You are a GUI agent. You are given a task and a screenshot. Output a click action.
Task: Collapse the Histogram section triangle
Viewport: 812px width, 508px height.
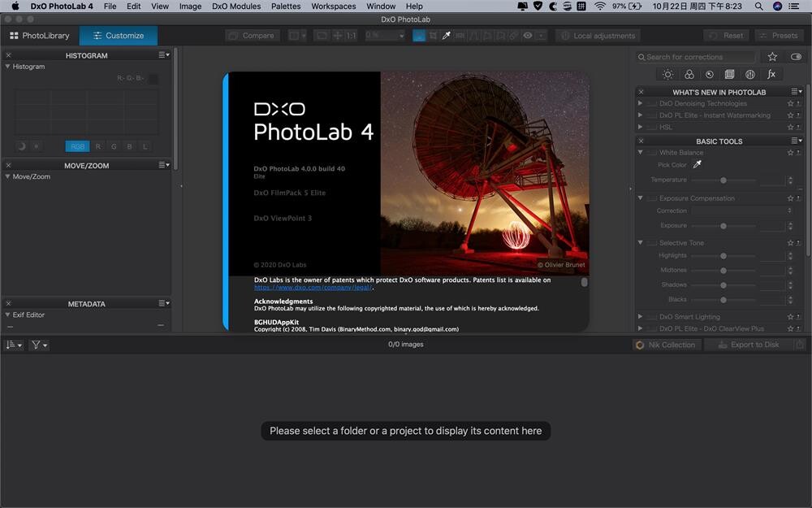tap(8, 67)
